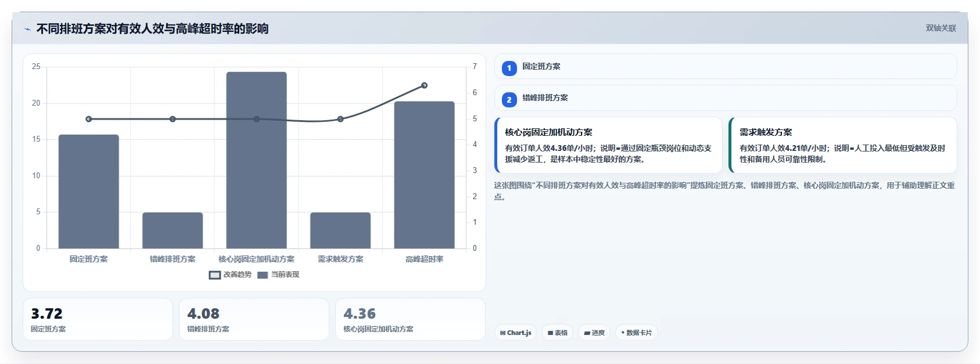
Task: Toggle the 当前表现 legend item
Action: [278, 275]
